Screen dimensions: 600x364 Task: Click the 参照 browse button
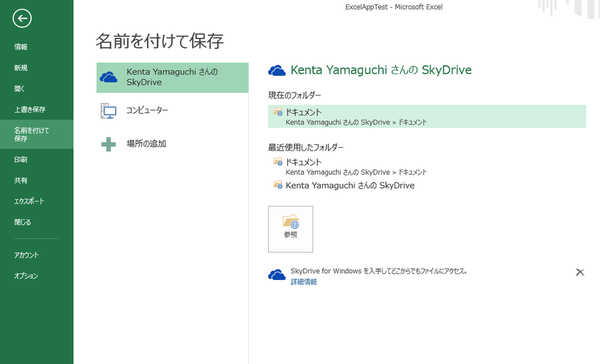pos(290,229)
